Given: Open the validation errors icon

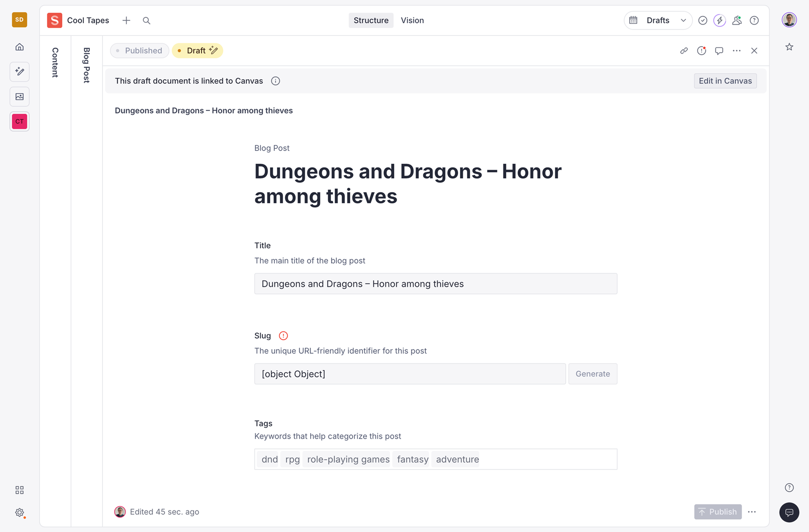Looking at the screenshot, I should [x=702, y=51].
